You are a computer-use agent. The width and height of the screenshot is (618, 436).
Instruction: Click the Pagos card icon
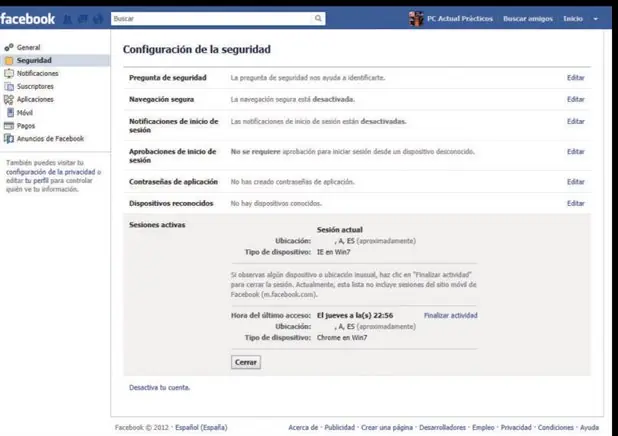coord(9,126)
